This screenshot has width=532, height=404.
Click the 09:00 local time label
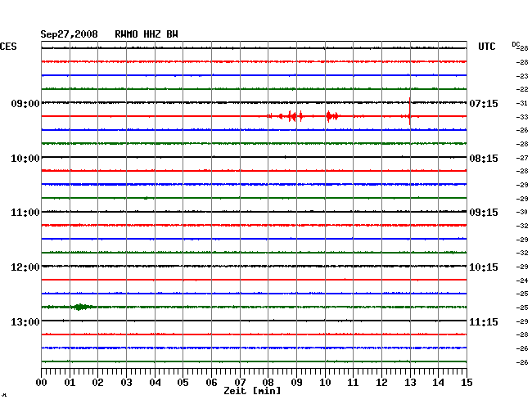(x=25, y=103)
